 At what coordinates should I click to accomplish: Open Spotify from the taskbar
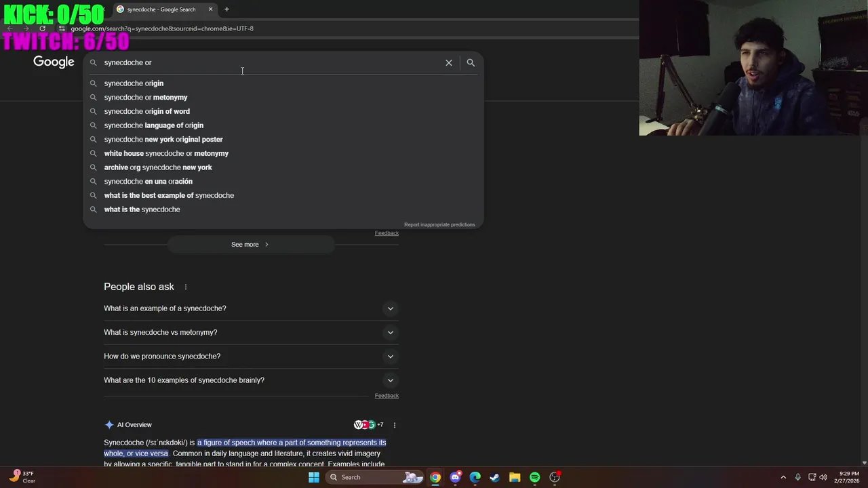(x=534, y=477)
